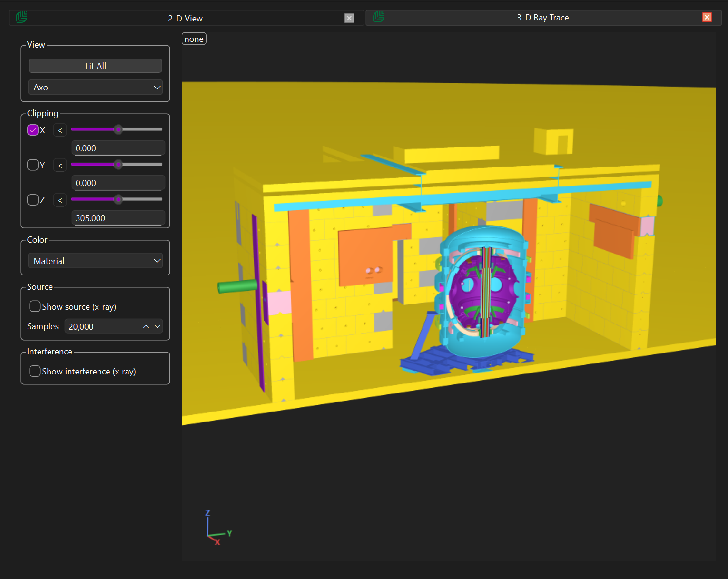Image resolution: width=728 pixels, height=579 pixels.
Task: Click the Fit All button
Action: [95, 66]
